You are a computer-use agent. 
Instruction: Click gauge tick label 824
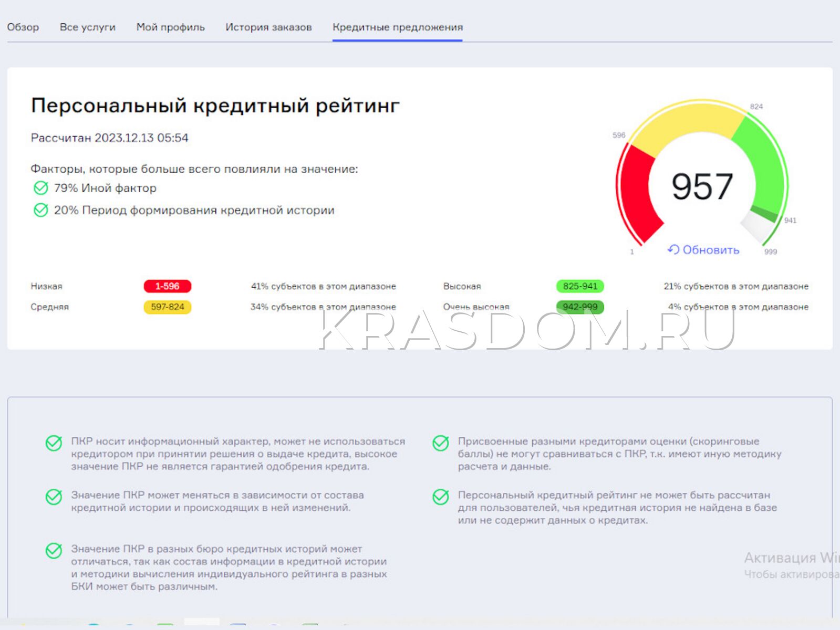pos(756,107)
